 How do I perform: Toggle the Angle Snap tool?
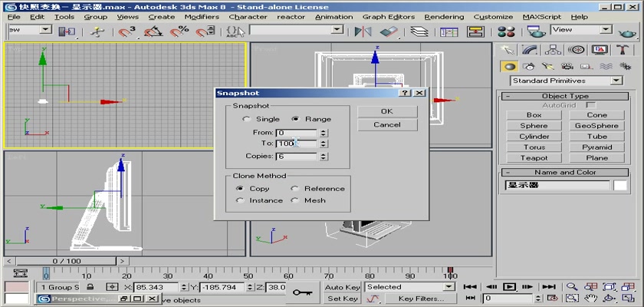pyautogui.click(x=153, y=31)
